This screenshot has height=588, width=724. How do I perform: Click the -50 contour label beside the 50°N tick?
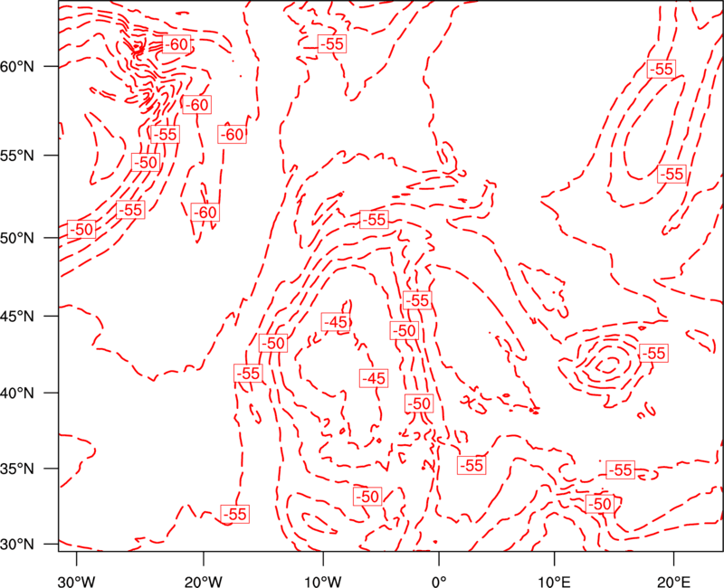tap(81, 230)
